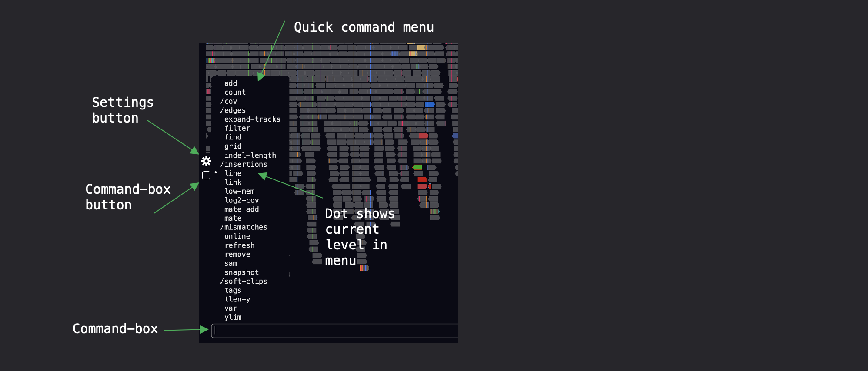Toggle the checked soft-clips option

click(244, 282)
